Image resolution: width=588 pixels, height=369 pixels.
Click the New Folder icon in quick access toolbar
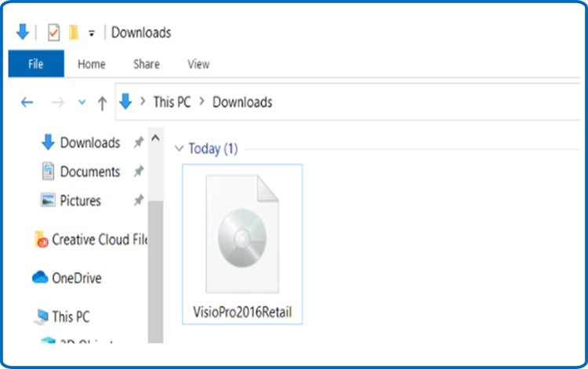tap(74, 33)
